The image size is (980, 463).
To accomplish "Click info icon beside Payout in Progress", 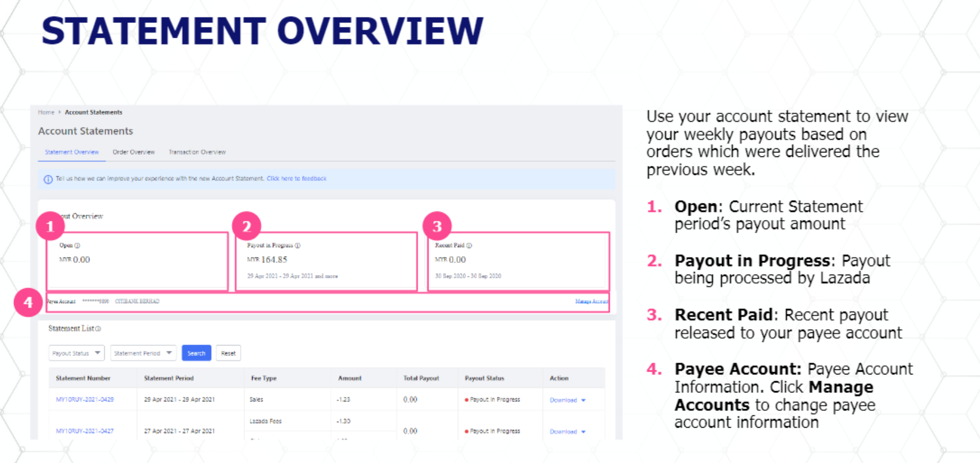I will (298, 246).
